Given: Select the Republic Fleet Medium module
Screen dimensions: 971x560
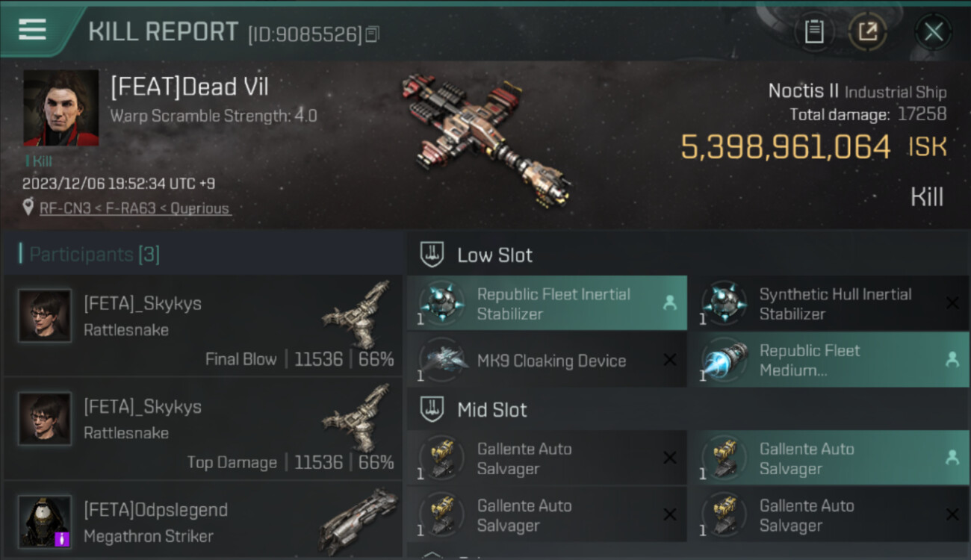Looking at the screenshot, I should (828, 360).
